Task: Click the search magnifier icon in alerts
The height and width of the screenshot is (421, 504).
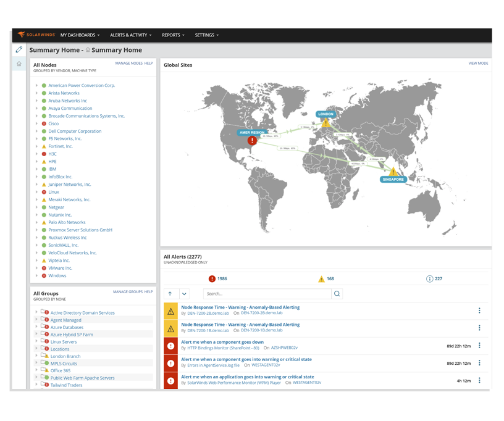Action: tap(337, 293)
